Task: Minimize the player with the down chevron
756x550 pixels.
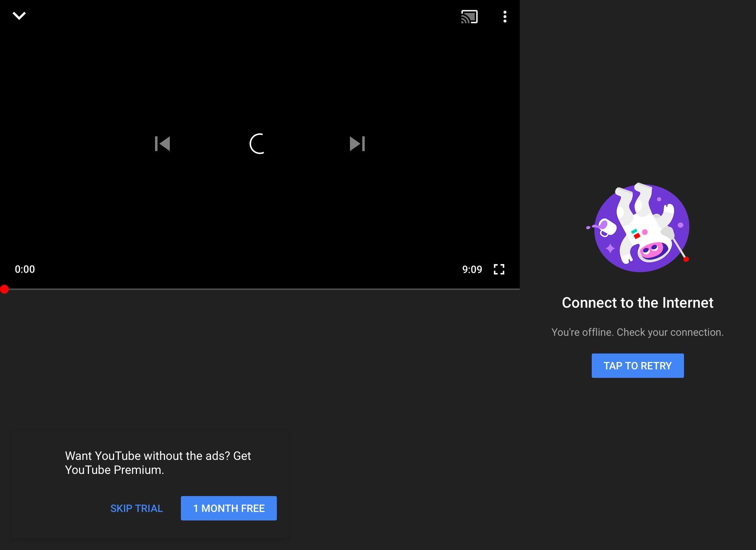Action: [x=19, y=16]
